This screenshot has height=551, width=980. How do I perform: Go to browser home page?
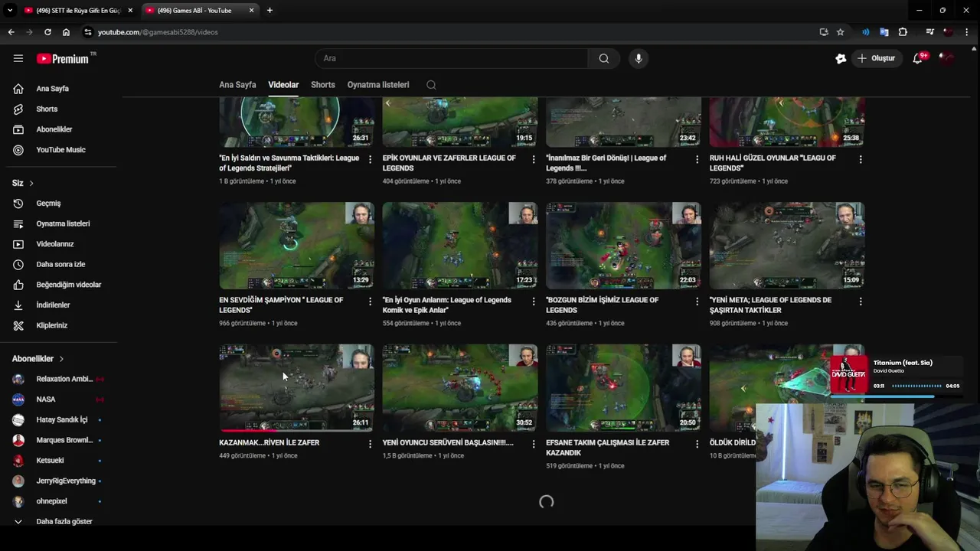click(66, 32)
